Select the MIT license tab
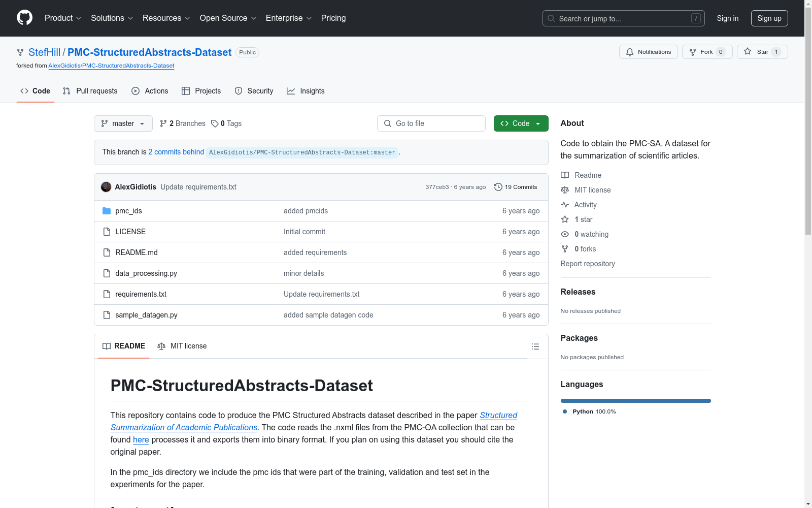The width and height of the screenshot is (812, 508). coord(182,346)
